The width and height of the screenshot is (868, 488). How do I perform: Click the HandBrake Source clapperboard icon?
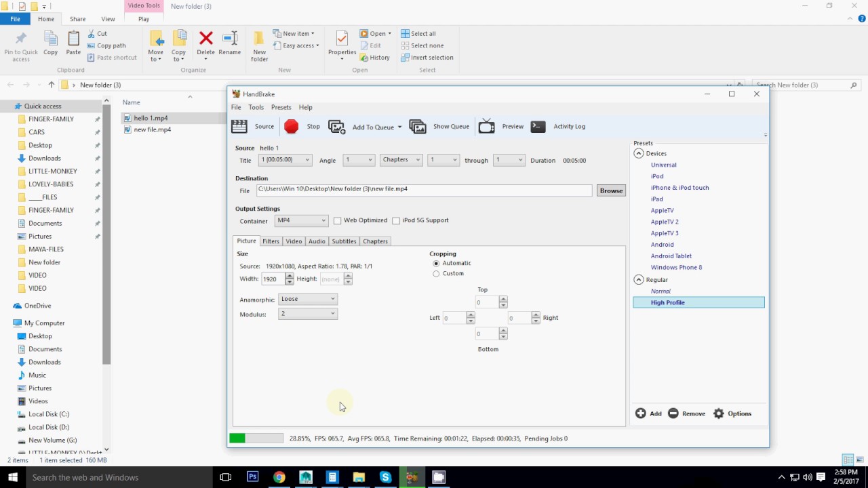[x=239, y=126]
